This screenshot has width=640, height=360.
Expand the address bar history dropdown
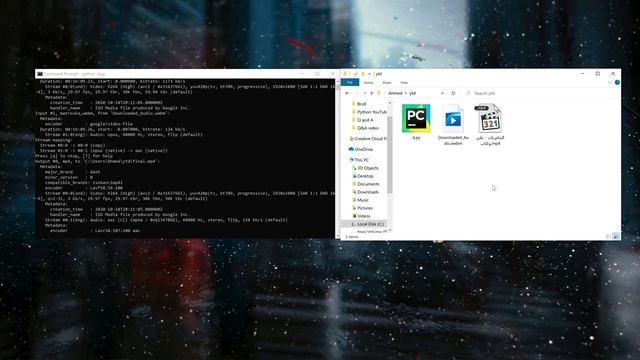pyautogui.click(x=442, y=93)
